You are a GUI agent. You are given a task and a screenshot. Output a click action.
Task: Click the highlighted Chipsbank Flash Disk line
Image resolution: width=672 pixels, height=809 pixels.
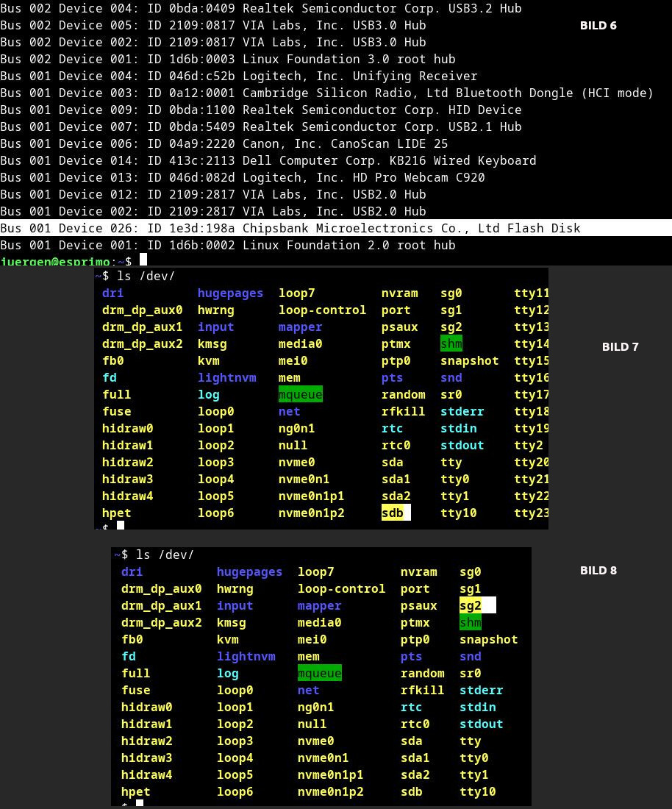tap(290, 228)
